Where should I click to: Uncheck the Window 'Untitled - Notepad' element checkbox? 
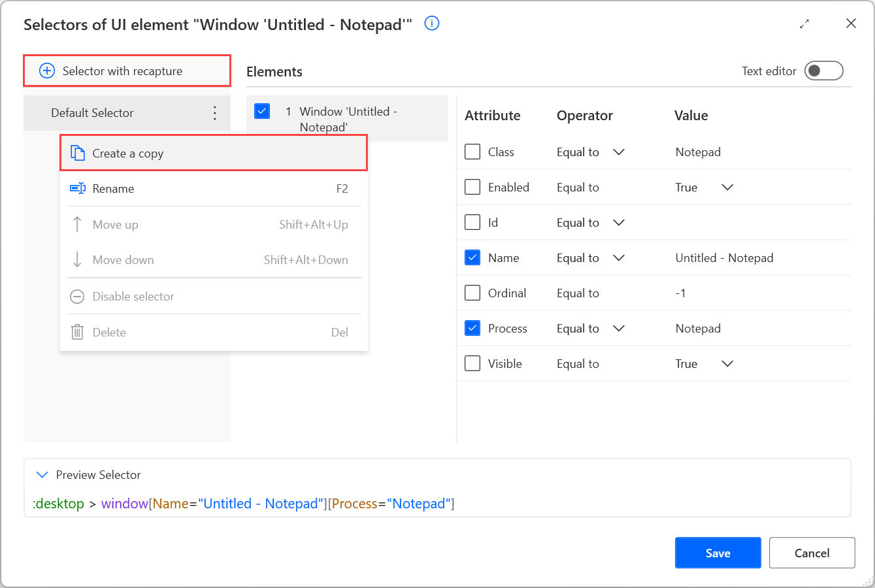[x=262, y=111]
